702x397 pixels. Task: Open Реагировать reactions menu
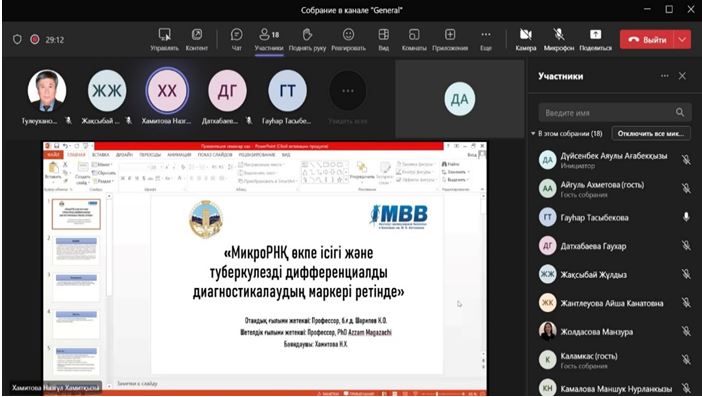(x=348, y=40)
